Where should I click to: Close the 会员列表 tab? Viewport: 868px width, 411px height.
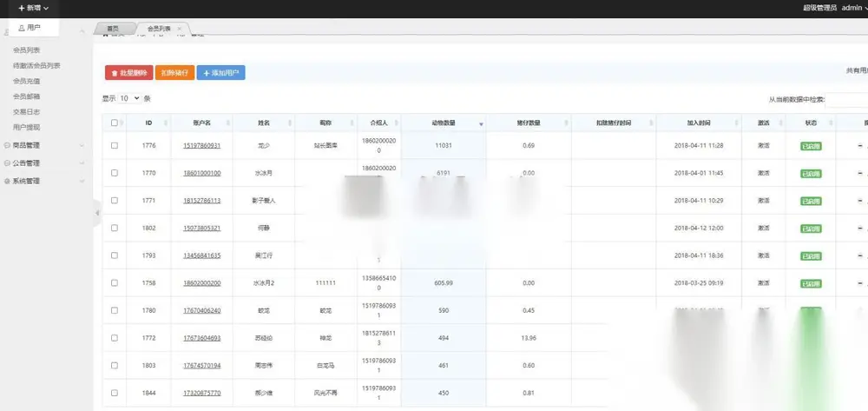(180, 29)
